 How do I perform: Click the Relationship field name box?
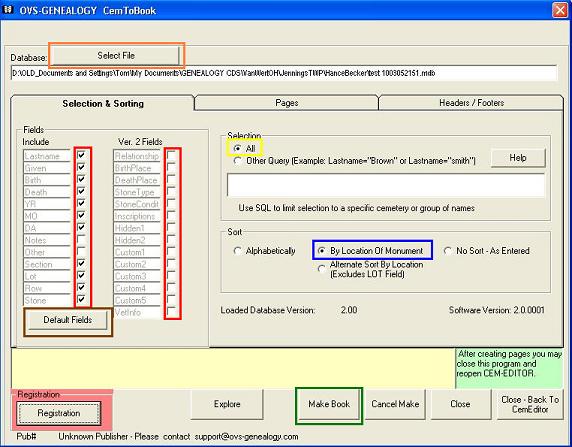pos(137,156)
